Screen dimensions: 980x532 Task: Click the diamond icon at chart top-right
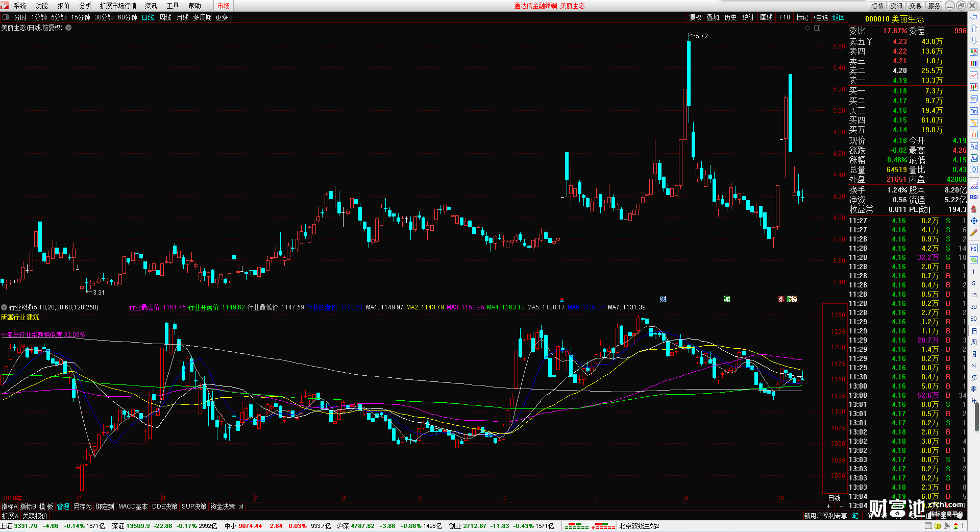[808, 28]
